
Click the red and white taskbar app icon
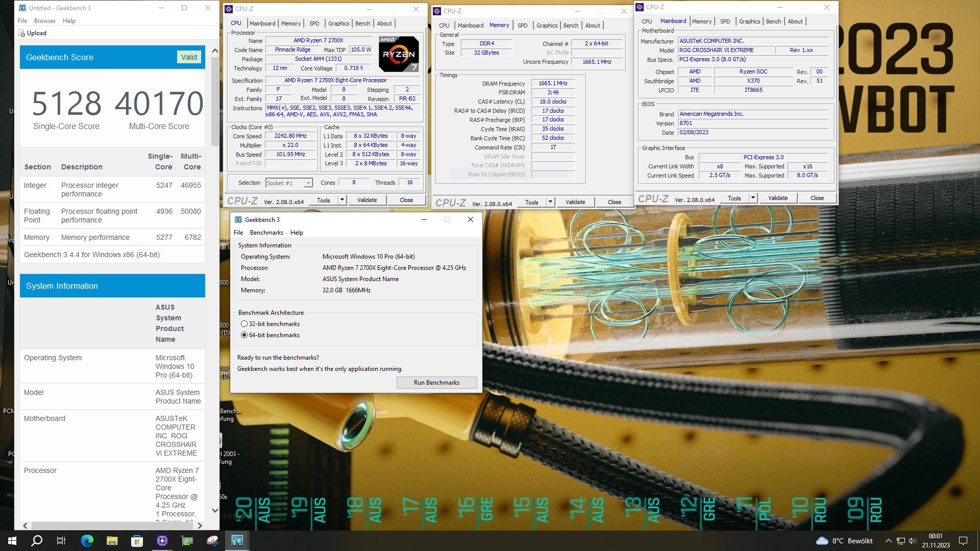(x=212, y=541)
